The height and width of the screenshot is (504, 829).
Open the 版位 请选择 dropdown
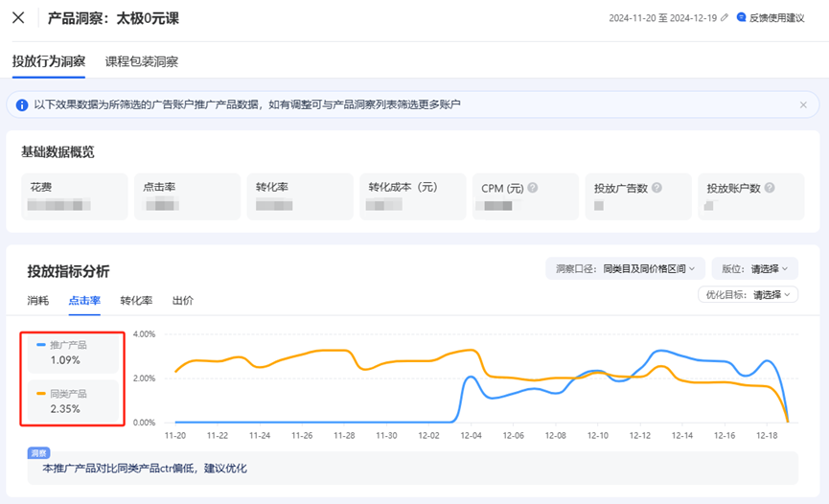tap(754, 269)
